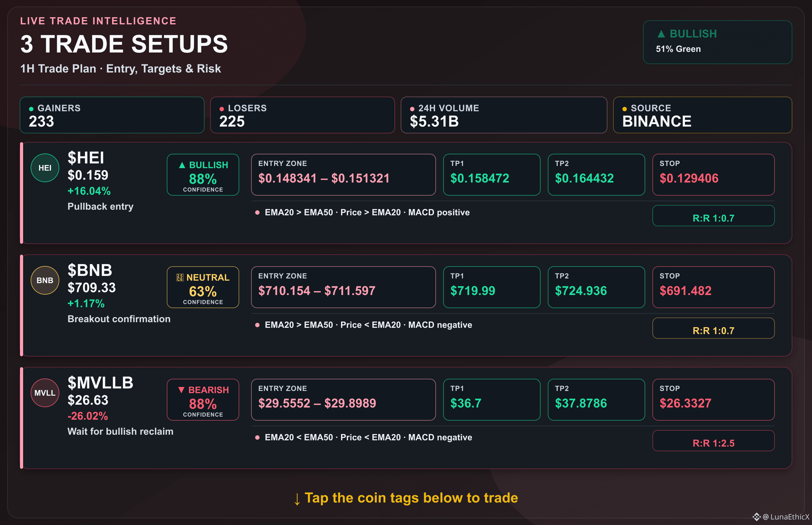This screenshot has height=525, width=812.
Task: Click the Binance logo in the watermark
Action: (756, 517)
